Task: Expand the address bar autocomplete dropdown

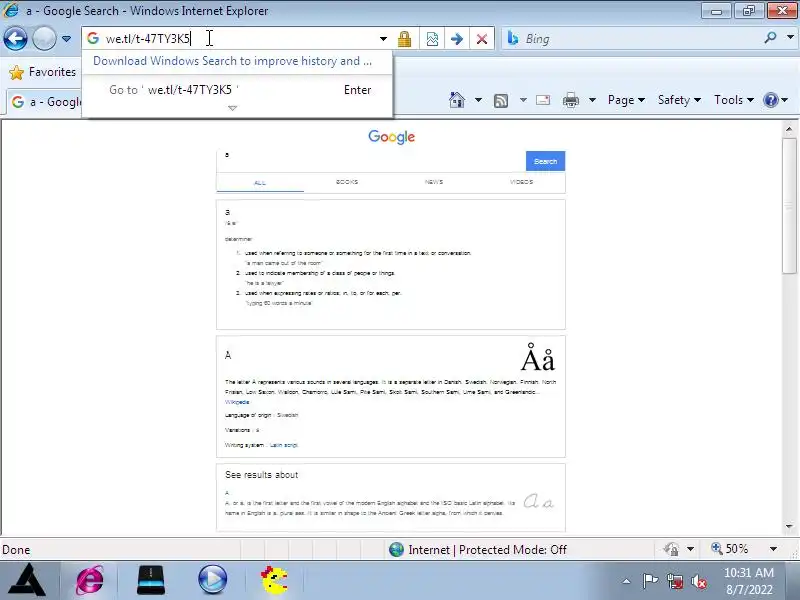Action: (383, 39)
